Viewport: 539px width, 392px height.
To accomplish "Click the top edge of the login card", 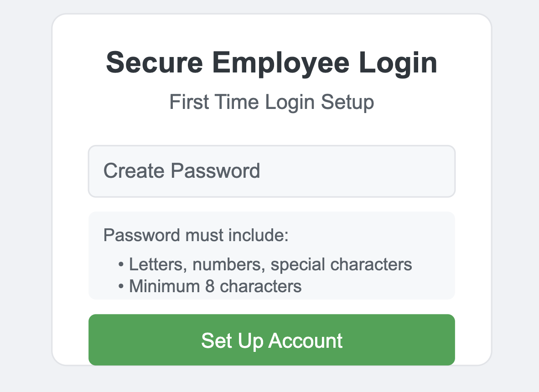I will point(272,15).
